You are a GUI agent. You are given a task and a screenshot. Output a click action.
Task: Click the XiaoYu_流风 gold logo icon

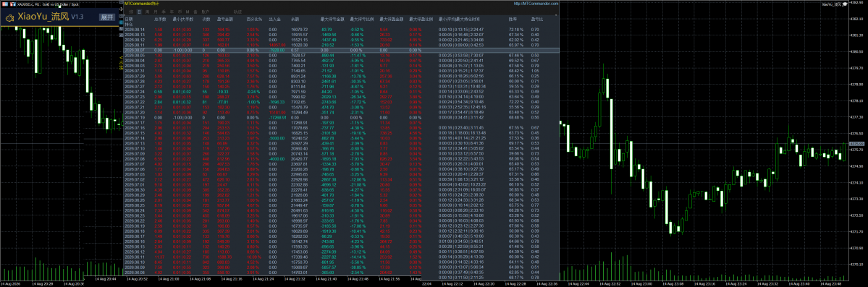pyautogui.click(x=10, y=18)
